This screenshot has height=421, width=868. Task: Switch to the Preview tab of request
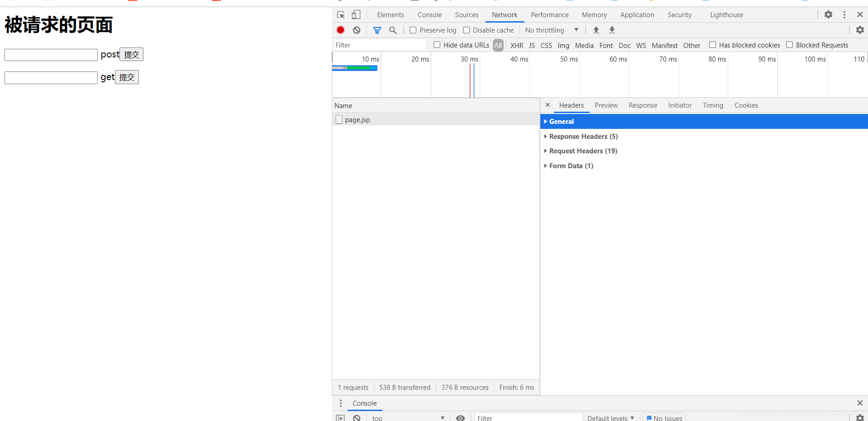point(606,105)
